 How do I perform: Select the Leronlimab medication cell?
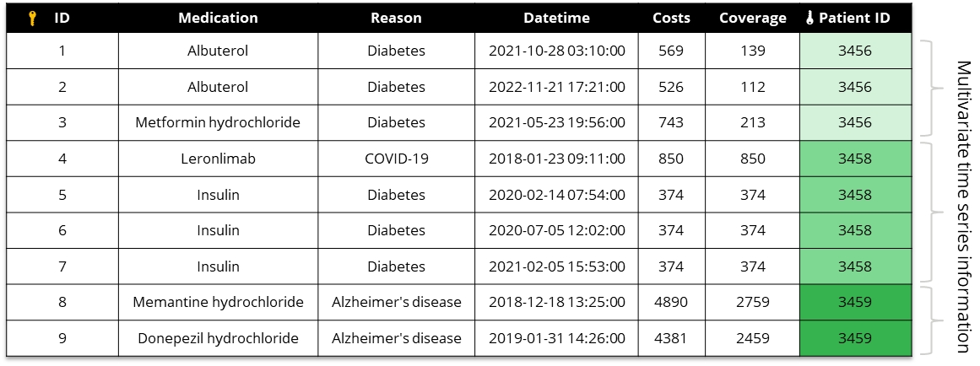click(x=218, y=159)
